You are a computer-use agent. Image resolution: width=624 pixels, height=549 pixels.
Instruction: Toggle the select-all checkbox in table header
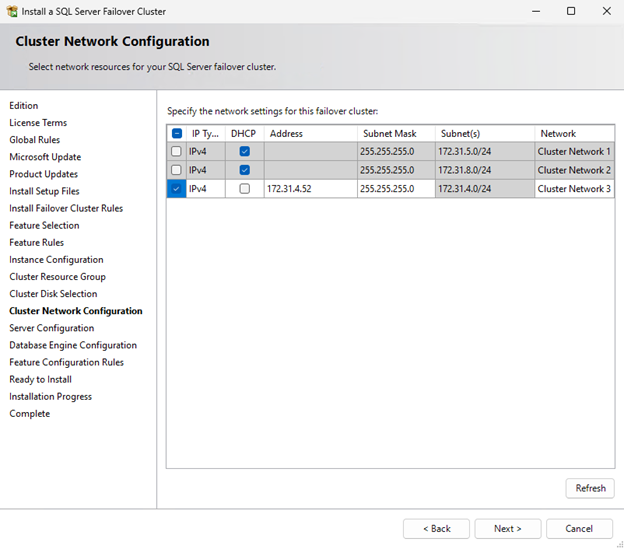pos(177,133)
